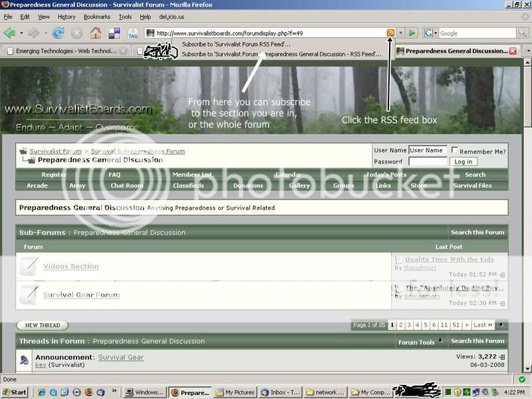
Task: Open the History menu
Action: pyautogui.click(x=66, y=17)
